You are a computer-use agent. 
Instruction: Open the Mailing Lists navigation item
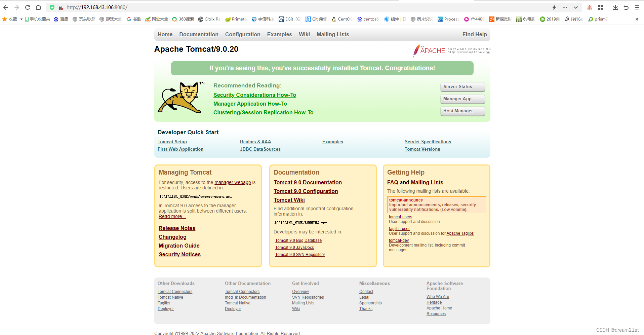coord(333,34)
